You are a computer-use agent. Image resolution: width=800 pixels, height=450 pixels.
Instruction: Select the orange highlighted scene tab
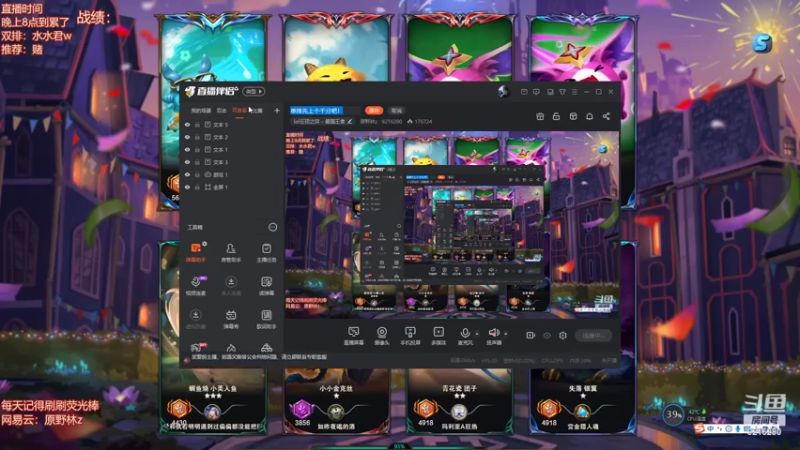coord(239,111)
